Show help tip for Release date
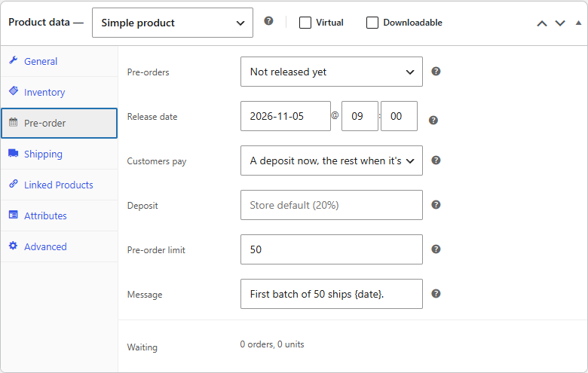Viewport: 588px width, 373px height. (433, 121)
